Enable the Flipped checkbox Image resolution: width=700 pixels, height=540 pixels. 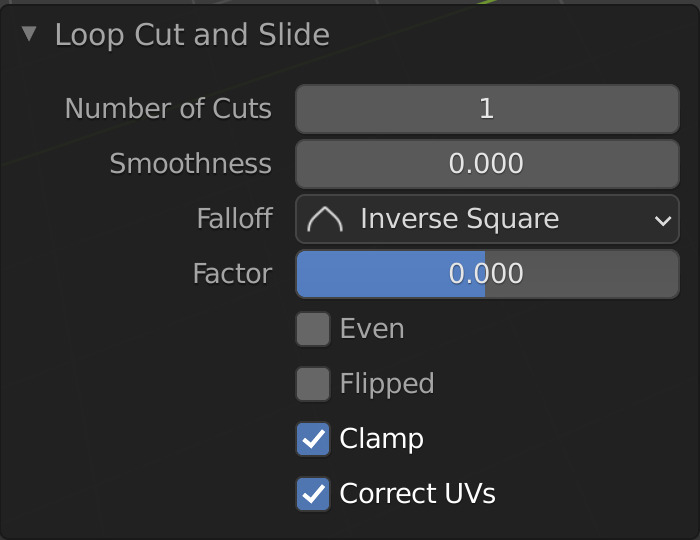tap(313, 384)
